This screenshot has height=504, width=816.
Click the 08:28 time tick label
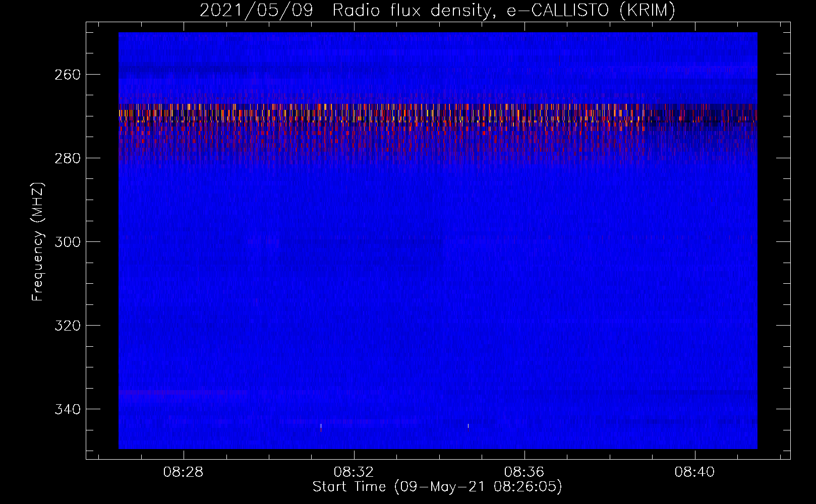tap(184, 472)
